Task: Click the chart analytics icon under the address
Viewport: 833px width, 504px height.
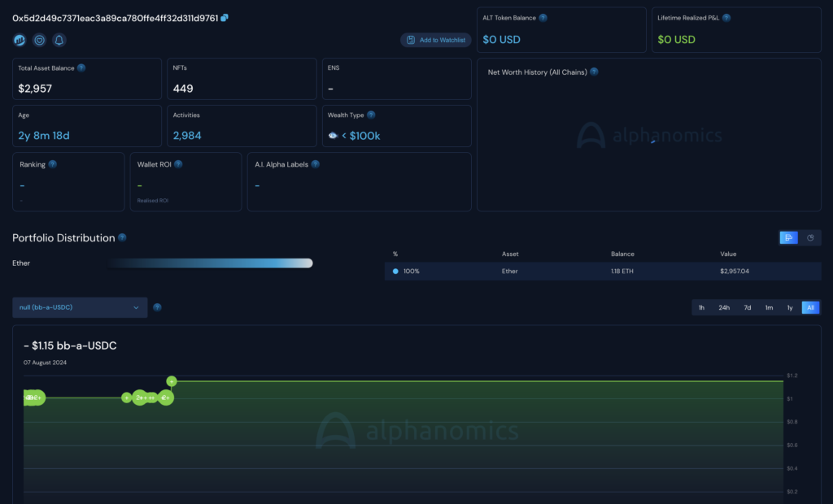Action: point(20,40)
